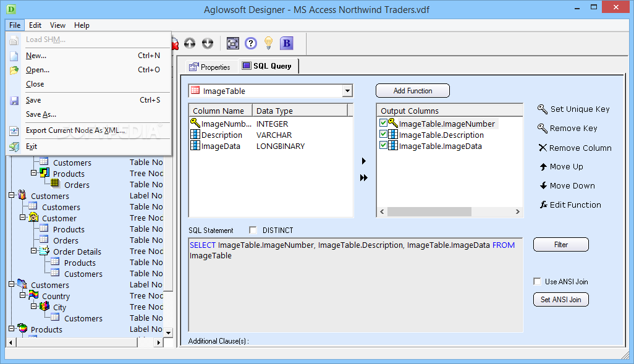Open the Help menu
634x364 pixels.
82,25
